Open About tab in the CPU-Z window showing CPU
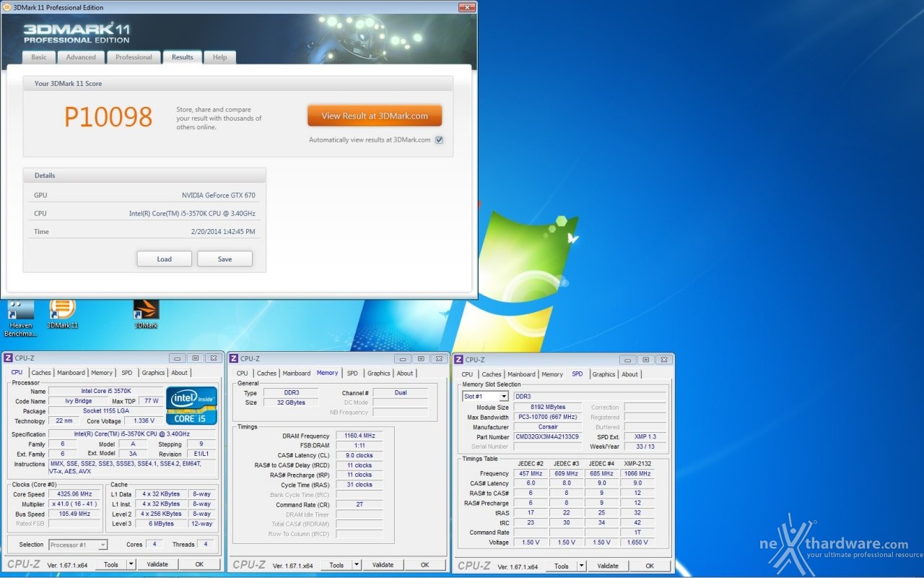 [179, 373]
